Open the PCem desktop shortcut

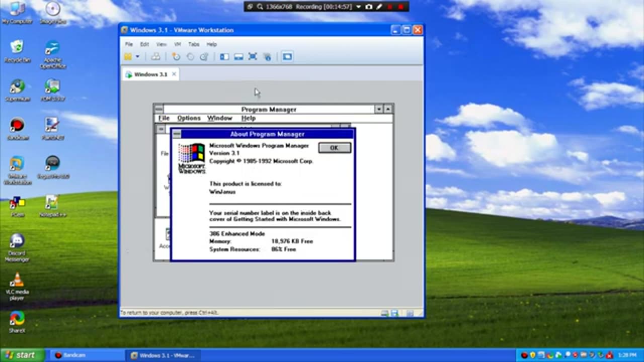(17, 207)
